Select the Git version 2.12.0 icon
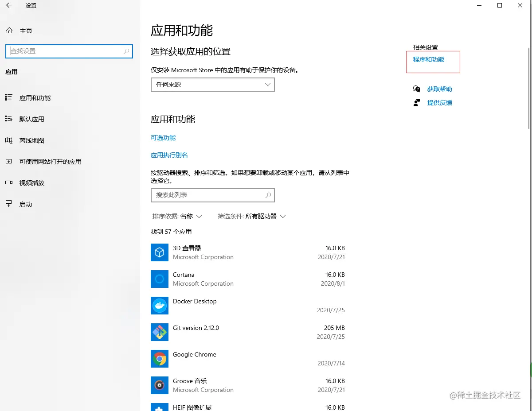532x411 pixels. click(x=160, y=332)
